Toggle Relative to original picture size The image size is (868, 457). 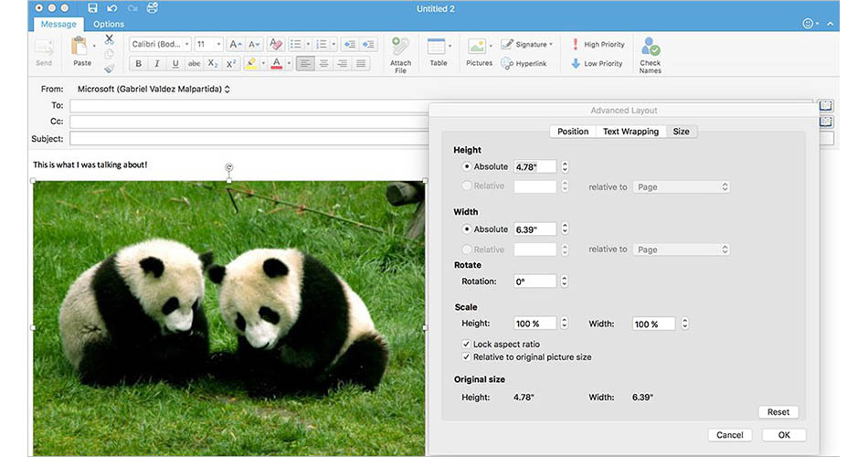[466, 357]
